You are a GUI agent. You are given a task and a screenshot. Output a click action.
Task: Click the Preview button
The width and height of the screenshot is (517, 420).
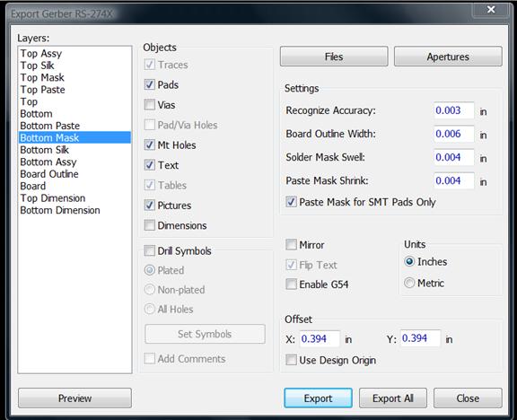pos(74,398)
